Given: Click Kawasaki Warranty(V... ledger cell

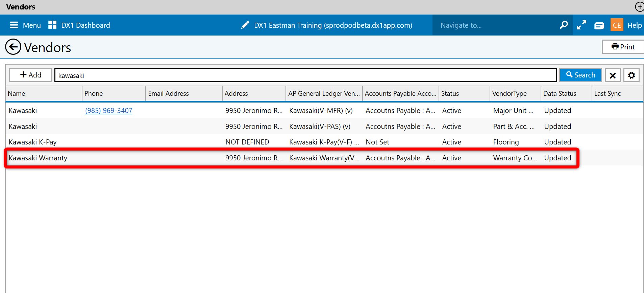Looking at the screenshot, I should 324,158.
